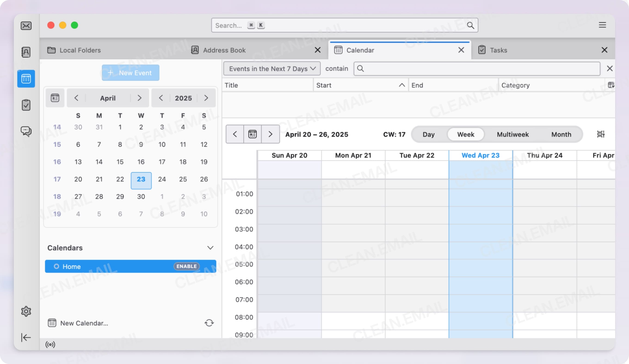The width and height of the screenshot is (629, 364).
Task: Open the Tasks checklist icon in sidebar
Action: pos(26,105)
